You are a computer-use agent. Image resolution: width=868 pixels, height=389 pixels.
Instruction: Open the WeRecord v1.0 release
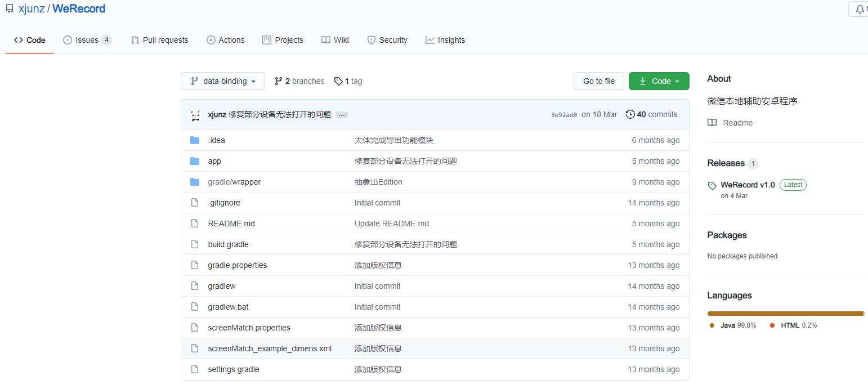point(747,185)
